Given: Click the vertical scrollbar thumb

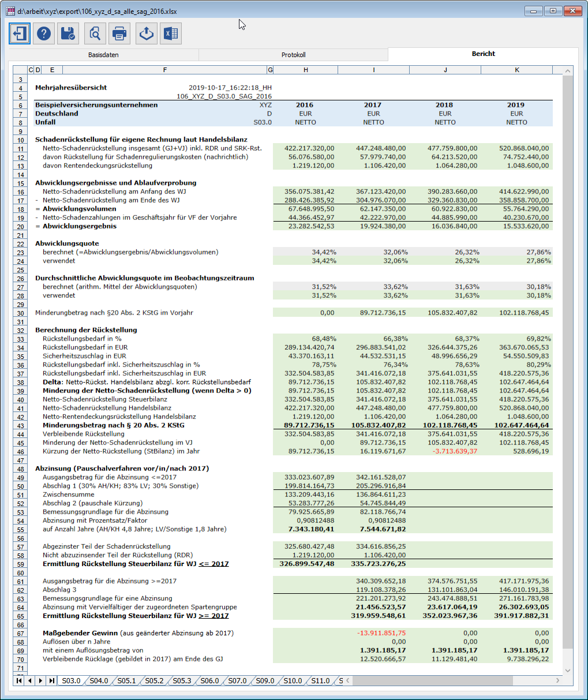Looking at the screenshot, I should 568,362.
